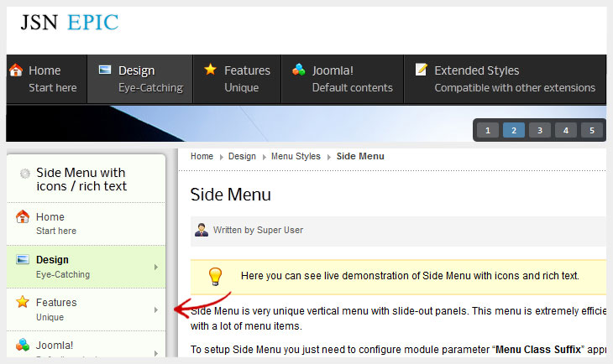Image resolution: width=613 pixels, height=364 pixels.
Task: Expand the Features submenu arrow in side menu
Action: point(156,310)
